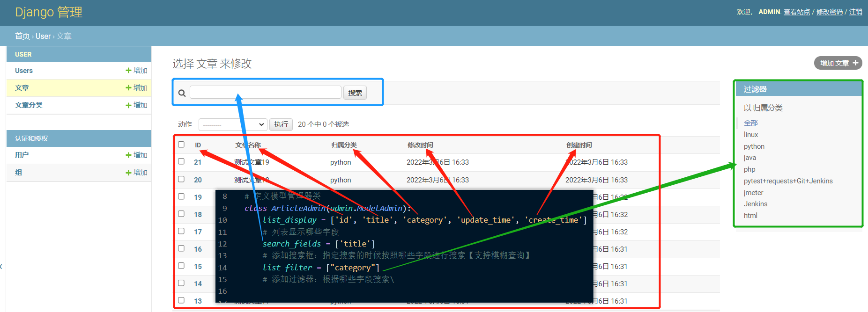Image resolution: width=868 pixels, height=312 pixels.
Task: Filter articles by java category
Action: click(750, 158)
